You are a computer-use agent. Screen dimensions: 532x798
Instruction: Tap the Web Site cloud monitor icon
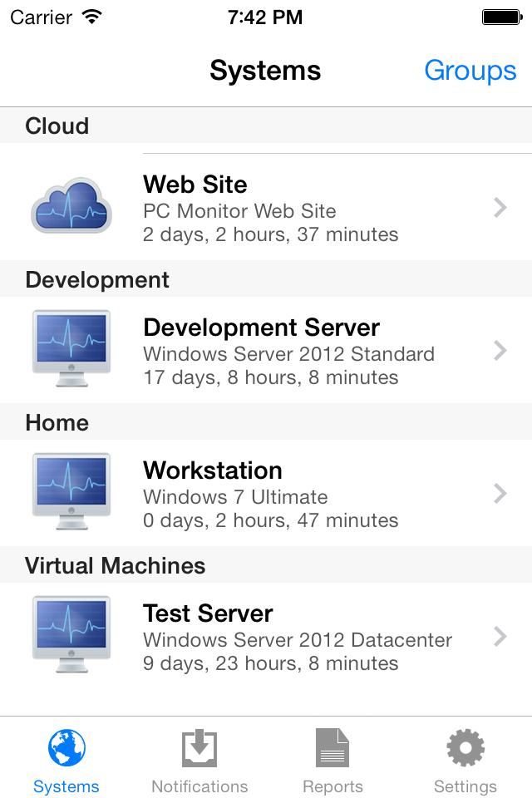pos(71,204)
